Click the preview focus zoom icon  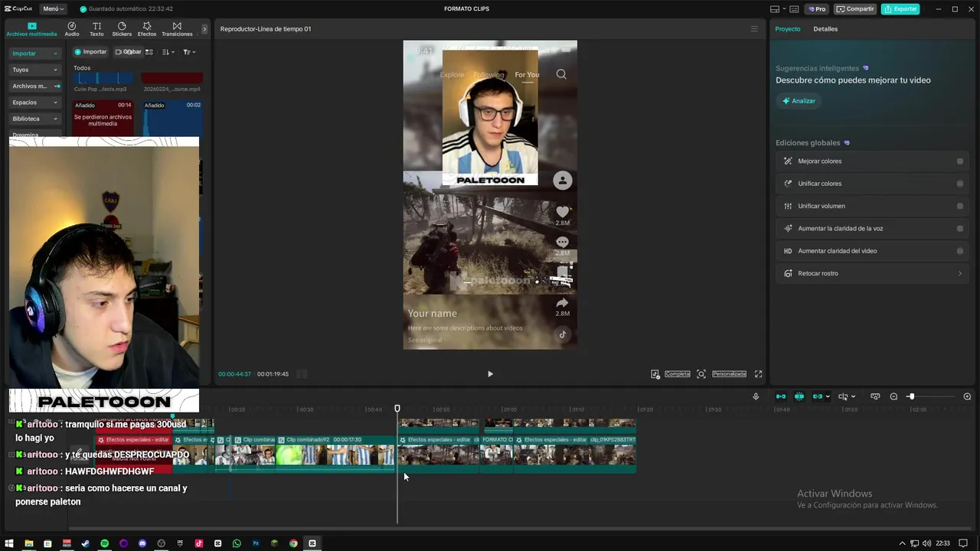701,374
